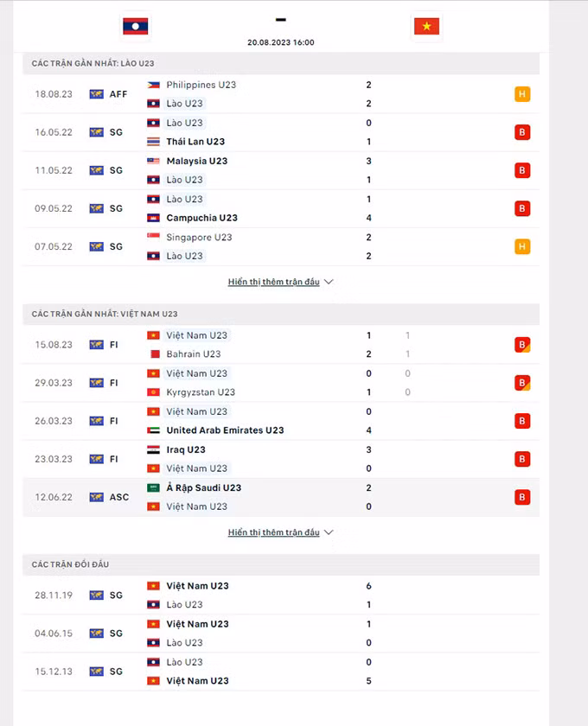
Task: Expand more matches under the Lào U23 section
Action: (273, 282)
